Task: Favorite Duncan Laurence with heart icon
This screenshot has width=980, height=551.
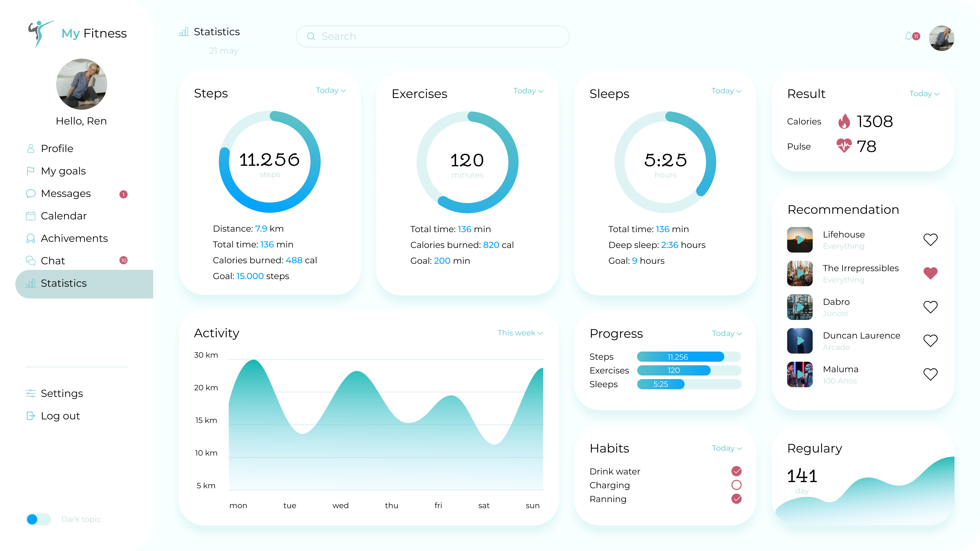Action: tap(930, 340)
